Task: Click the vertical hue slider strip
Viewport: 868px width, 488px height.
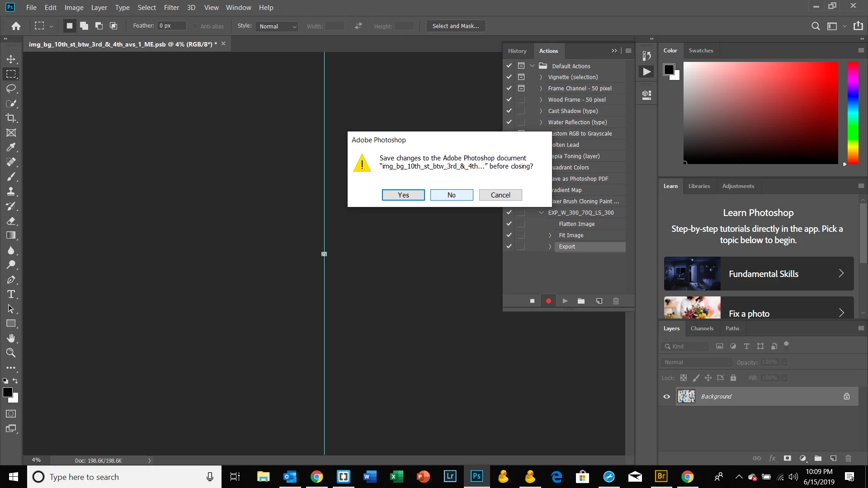Action: click(x=853, y=113)
